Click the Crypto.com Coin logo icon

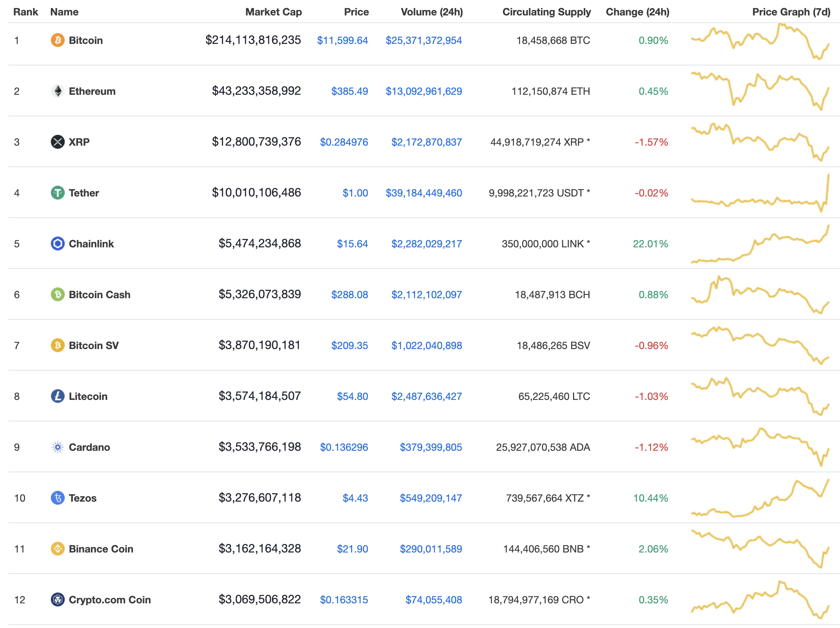(57, 599)
